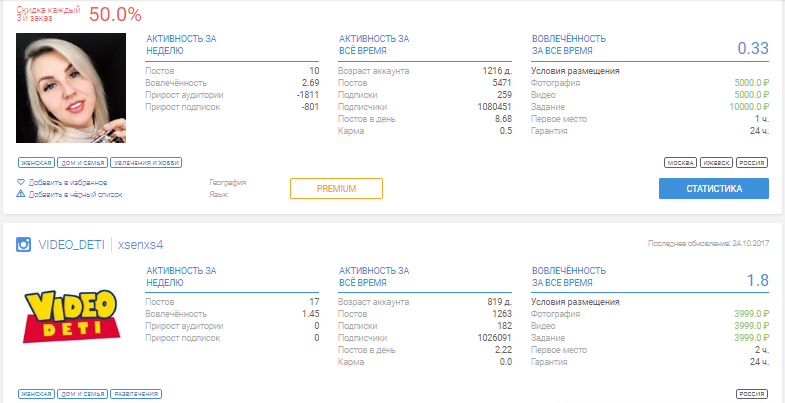Select the МОСКВА location tag
Image resolution: width=785 pixels, height=403 pixels.
tap(680, 163)
